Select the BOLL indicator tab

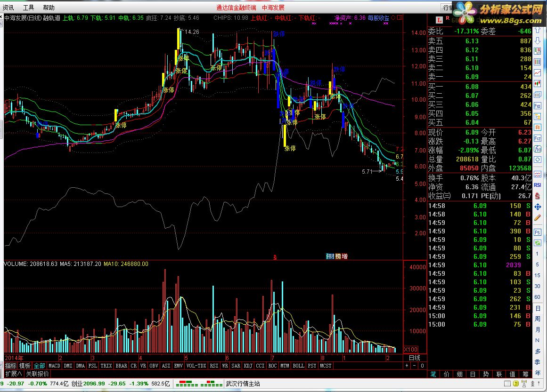[x=298, y=366]
